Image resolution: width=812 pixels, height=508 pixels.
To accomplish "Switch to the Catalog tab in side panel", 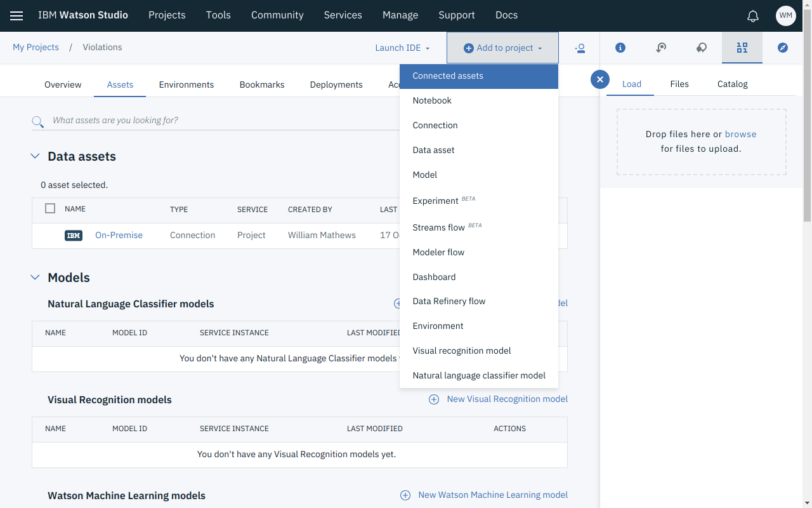I will [733, 84].
